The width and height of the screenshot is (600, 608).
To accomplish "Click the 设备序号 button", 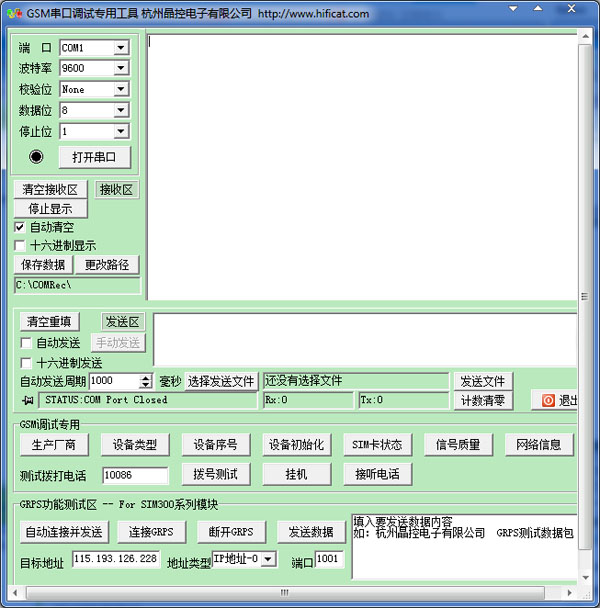I will (216, 445).
